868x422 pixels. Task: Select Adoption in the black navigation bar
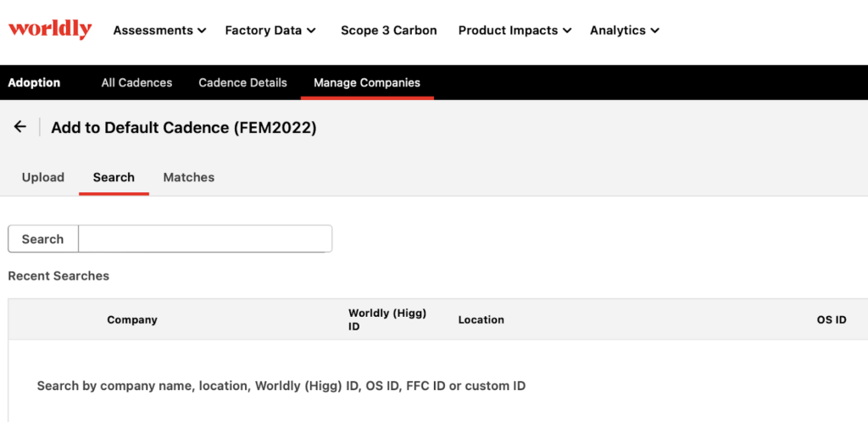click(x=34, y=83)
